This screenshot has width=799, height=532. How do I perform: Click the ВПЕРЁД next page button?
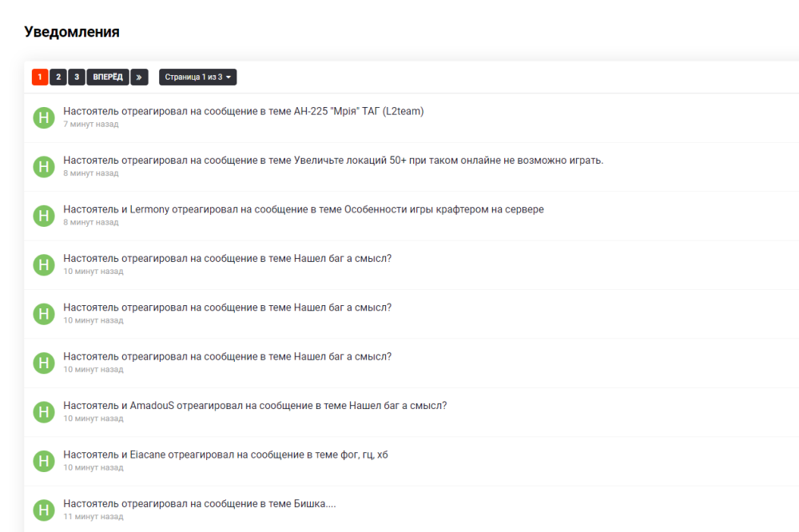pos(108,77)
